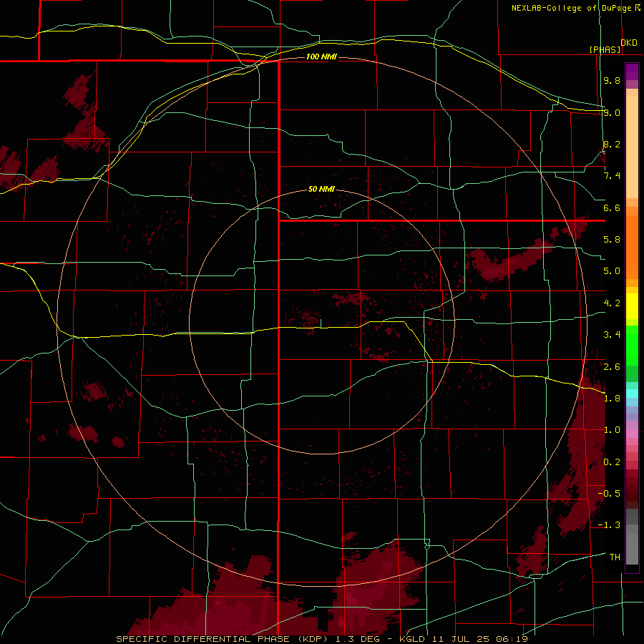Click the 1.3 DEG elevation text
644x644 pixels.
[x=357, y=639]
